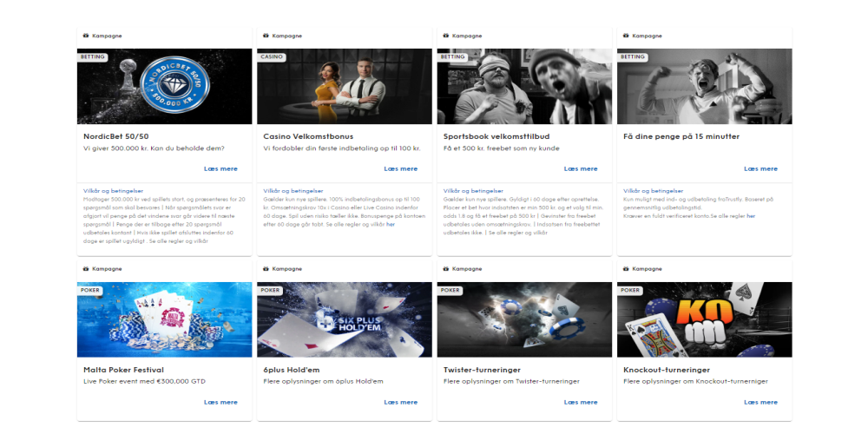Click 'Flere oplysninger om Twister-turneringer' text
The image size is (868, 434).
(x=511, y=382)
